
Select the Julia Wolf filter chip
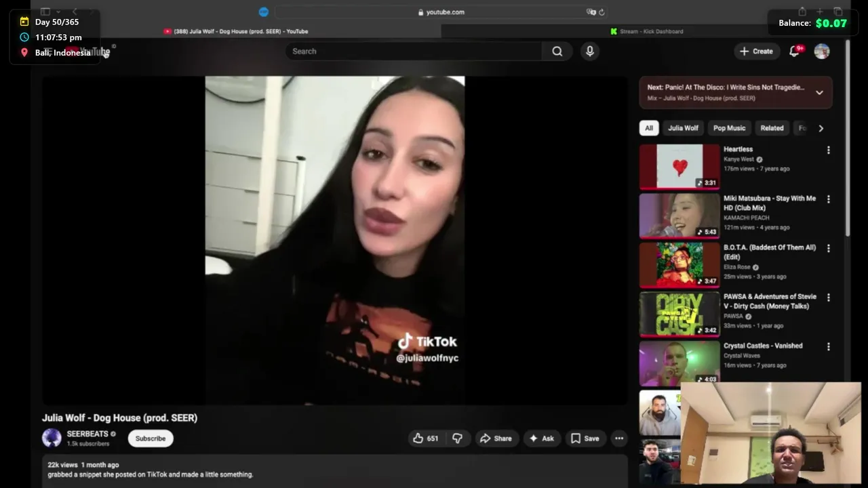tap(683, 128)
